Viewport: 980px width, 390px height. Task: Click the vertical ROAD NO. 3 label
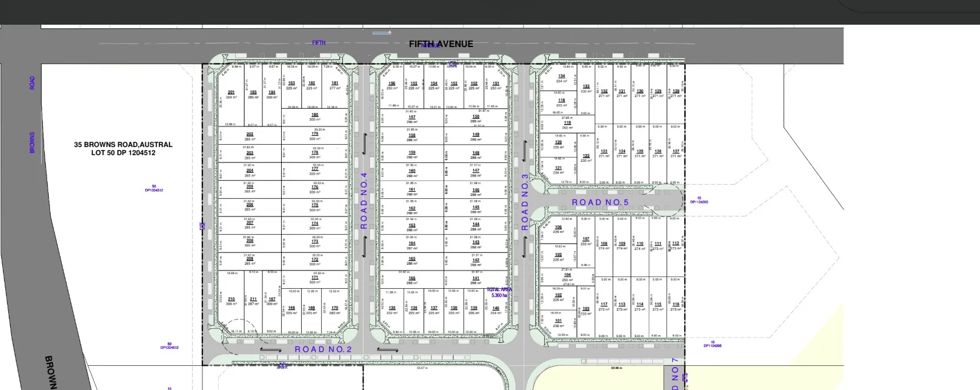click(x=525, y=202)
